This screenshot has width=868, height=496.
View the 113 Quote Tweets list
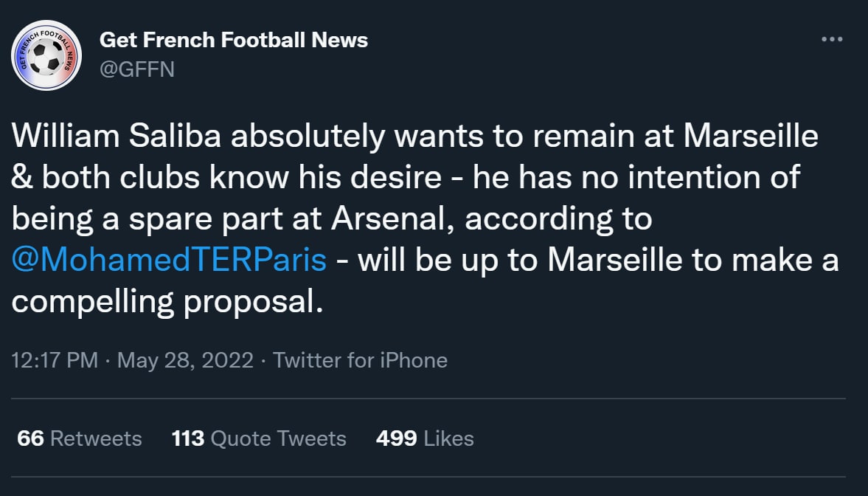pyautogui.click(x=259, y=438)
